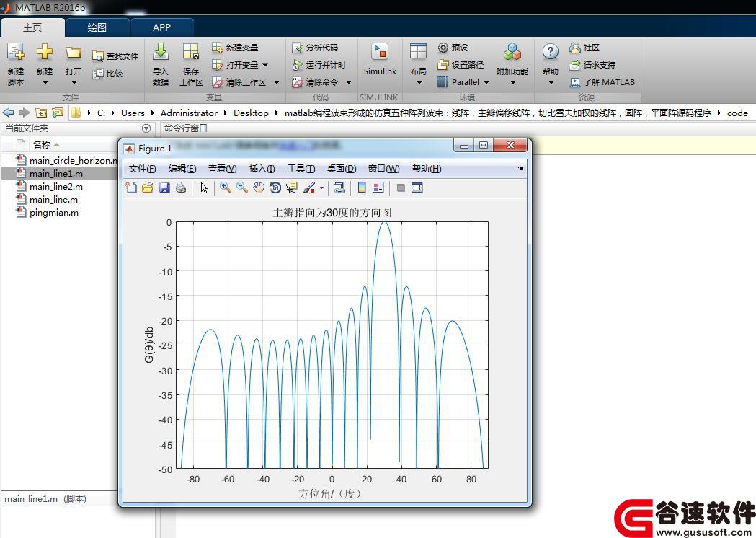Switch to the APP ribbon tab
This screenshot has height=538, width=756.
pos(161,27)
